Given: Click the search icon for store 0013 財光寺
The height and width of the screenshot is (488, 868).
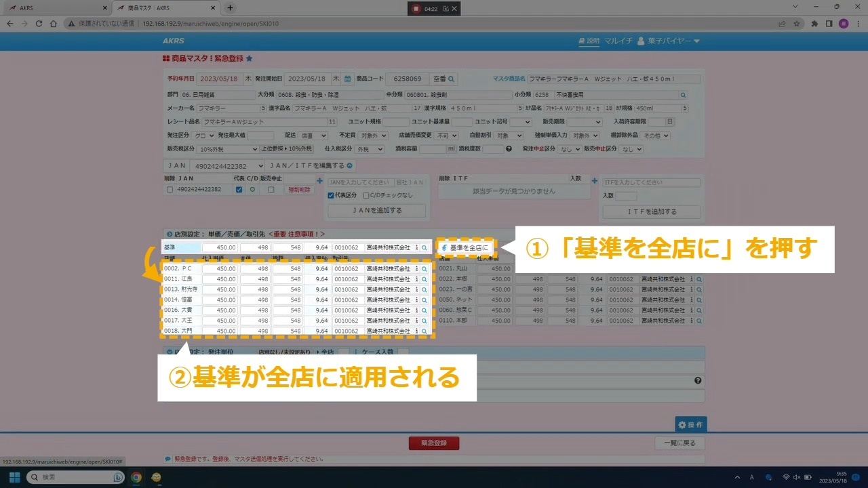Looking at the screenshot, I should point(425,289).
